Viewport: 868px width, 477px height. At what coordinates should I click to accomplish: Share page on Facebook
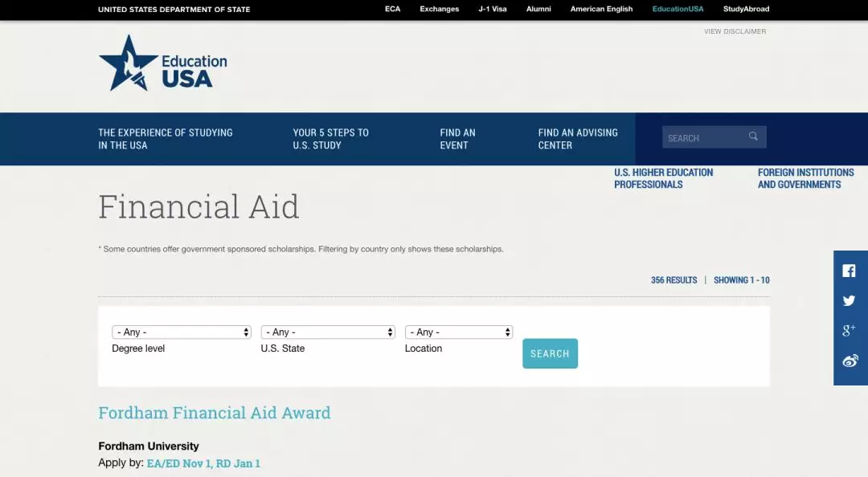tap(849, 271)
